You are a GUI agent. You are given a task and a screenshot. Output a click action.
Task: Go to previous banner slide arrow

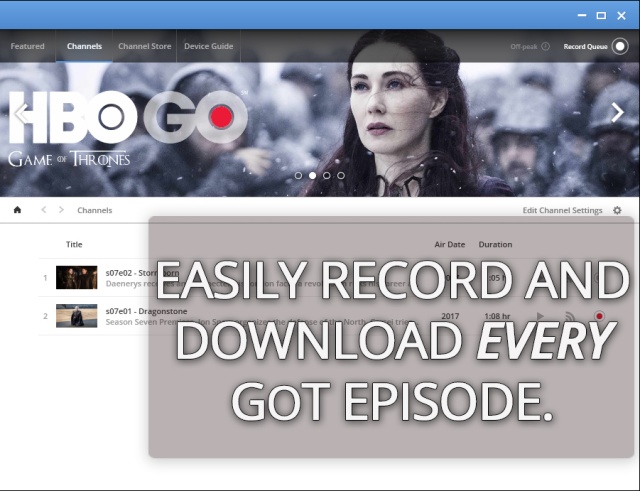coord(21,113)
